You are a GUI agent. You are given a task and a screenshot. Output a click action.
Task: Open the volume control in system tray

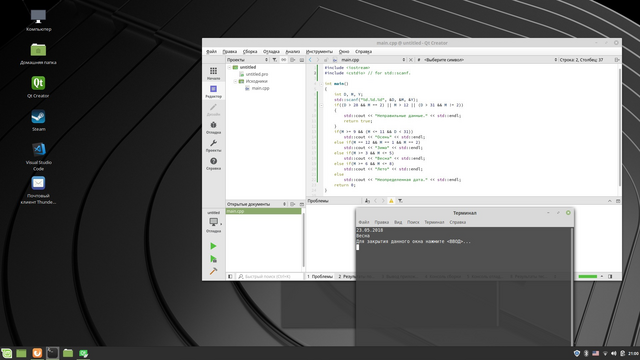(x=614, y=353)
